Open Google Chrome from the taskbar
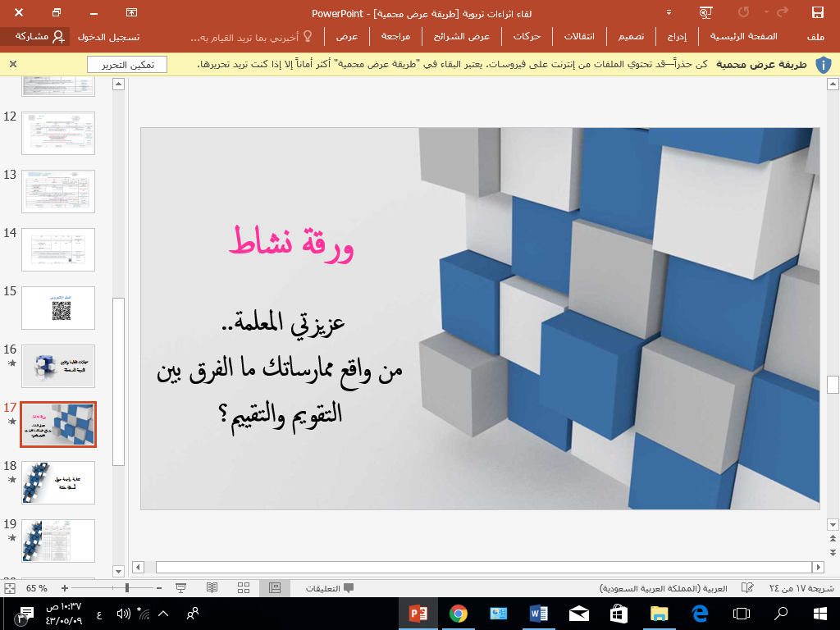This screenshot has height=630, width=840. click(458, 613)
